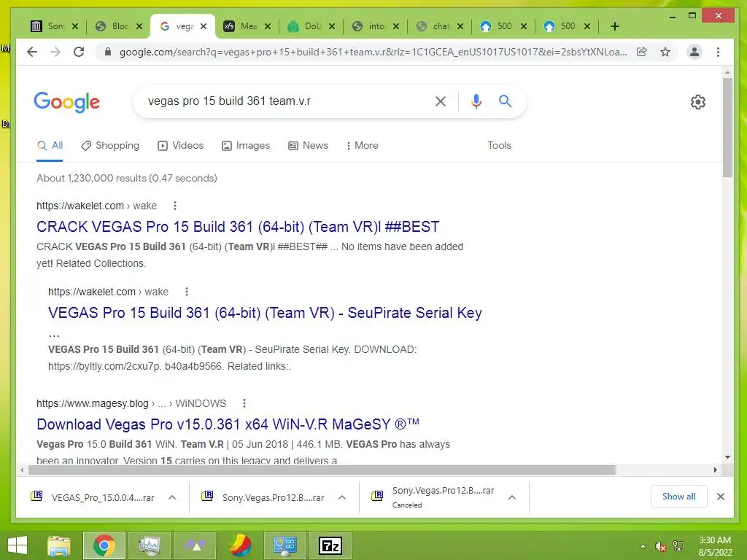Switch to Videos results
Viewport: 747px width, 560px height.
tap(181, 145)
